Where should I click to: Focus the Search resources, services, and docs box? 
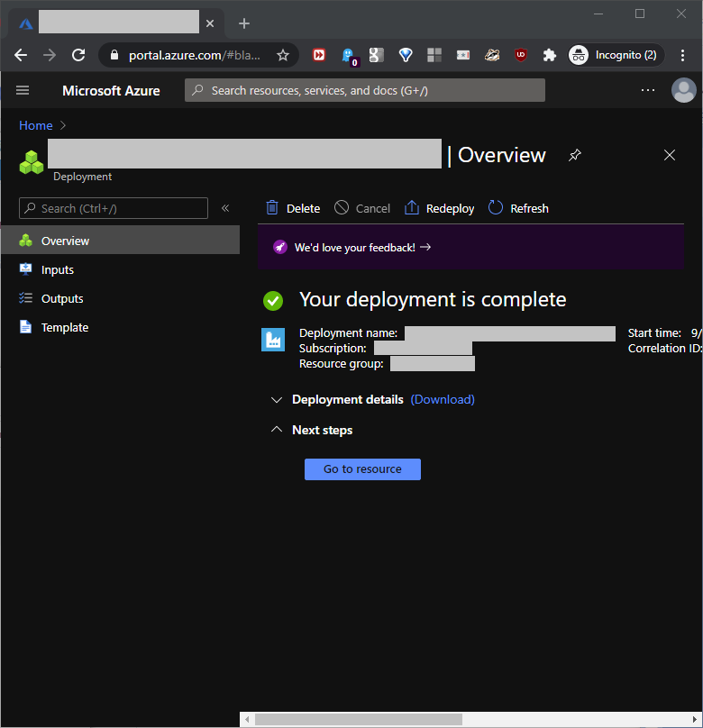coord(364,90)
